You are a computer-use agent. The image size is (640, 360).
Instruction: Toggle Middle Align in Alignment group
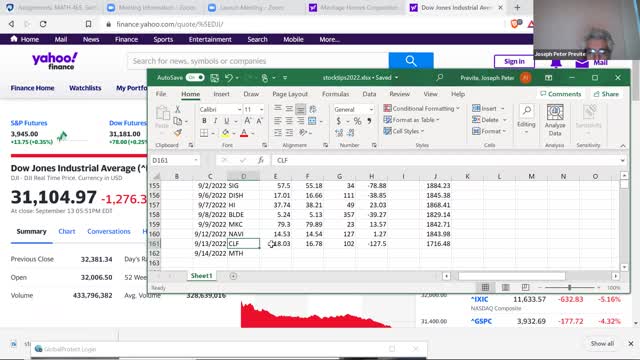(x=289, y=109)
